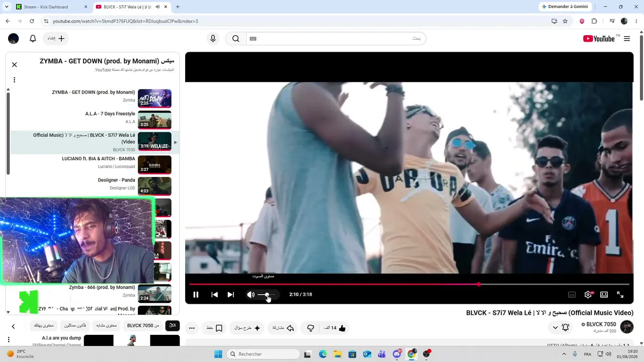Skip to the next video in playlist
Viewport: 644px width, 362px height.
tap(230, 295)
